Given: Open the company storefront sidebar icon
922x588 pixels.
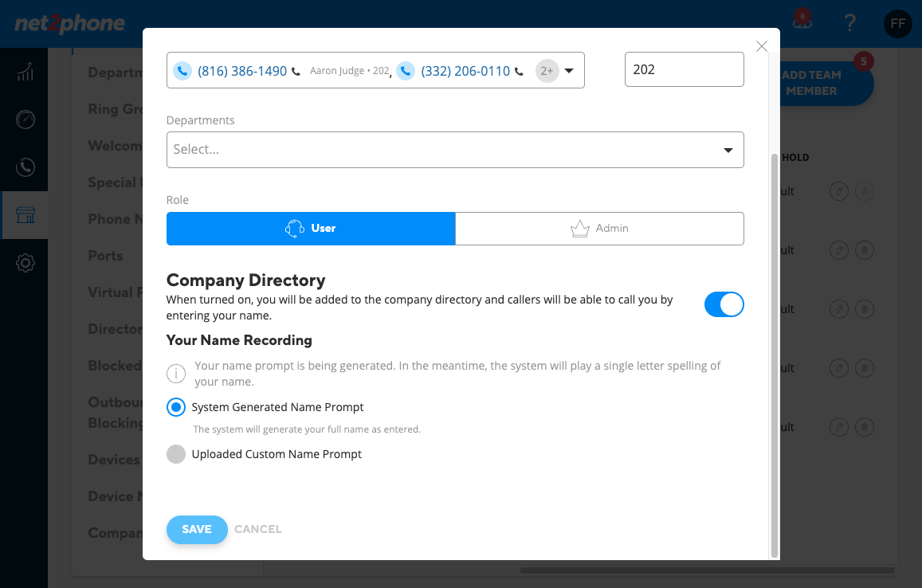Looking at the screenshot, I should pos(25,215).
